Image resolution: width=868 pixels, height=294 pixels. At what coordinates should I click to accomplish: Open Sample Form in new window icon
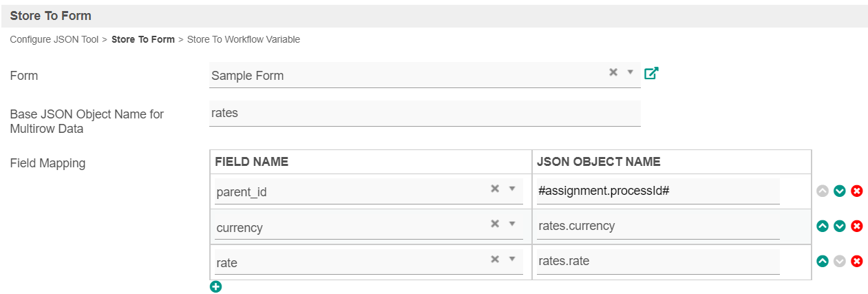tap(651, 73)
